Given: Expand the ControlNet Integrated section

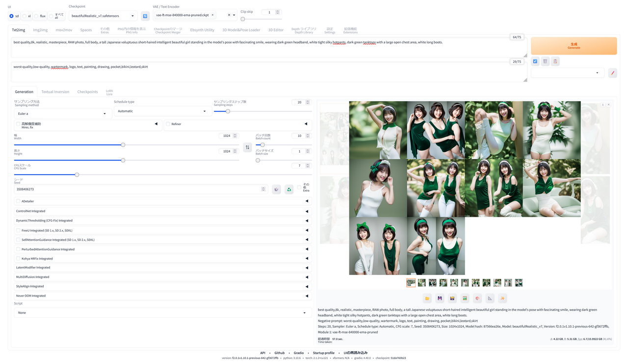Looking at the screenshot, I should click(162, 211).
